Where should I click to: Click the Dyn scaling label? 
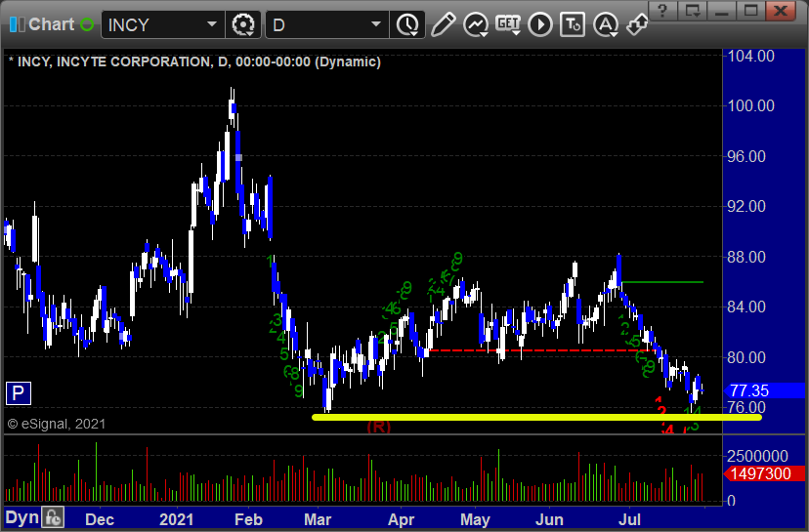pos(22,517)
